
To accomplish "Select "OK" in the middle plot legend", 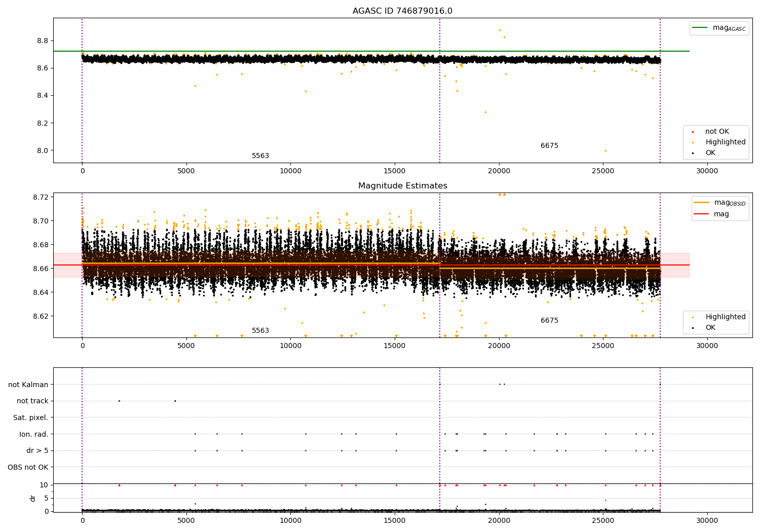I will 710,328.
